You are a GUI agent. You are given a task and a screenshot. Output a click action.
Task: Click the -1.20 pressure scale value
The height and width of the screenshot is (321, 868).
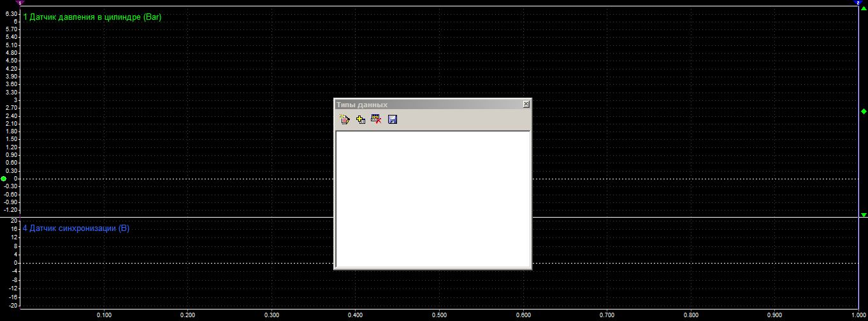(10, 210)
